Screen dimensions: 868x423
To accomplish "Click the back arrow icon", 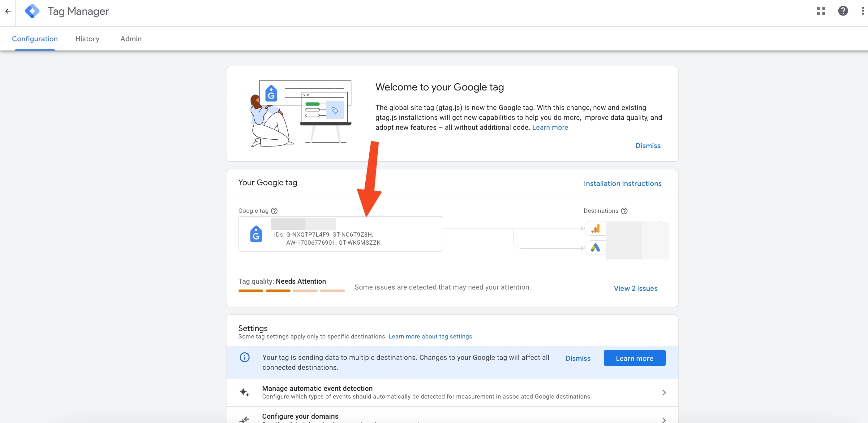I will pyautogui.click(x=8, y=11).
